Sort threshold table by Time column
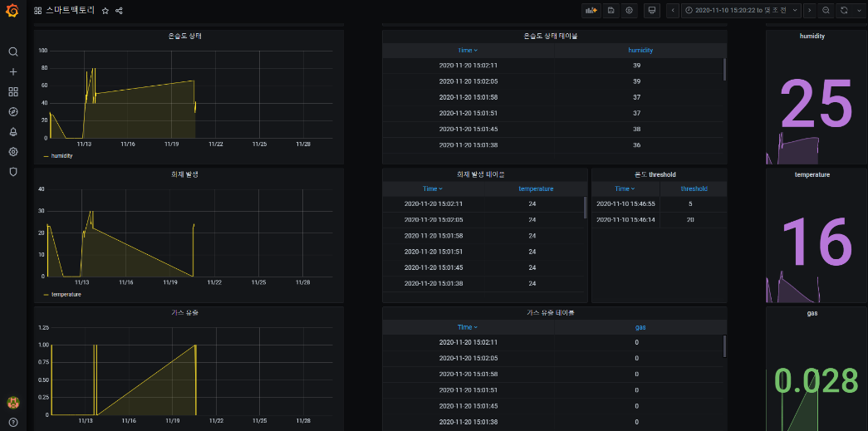868x431 pixels. click(x=625, y=189)
